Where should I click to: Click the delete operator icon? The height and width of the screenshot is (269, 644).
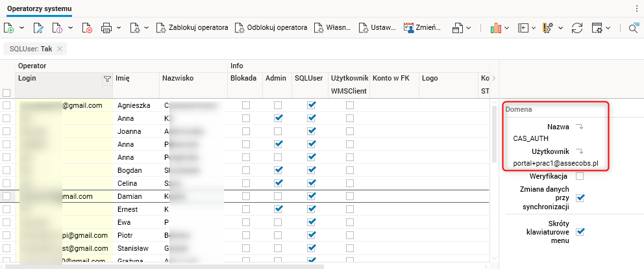[x=88, y=28]
